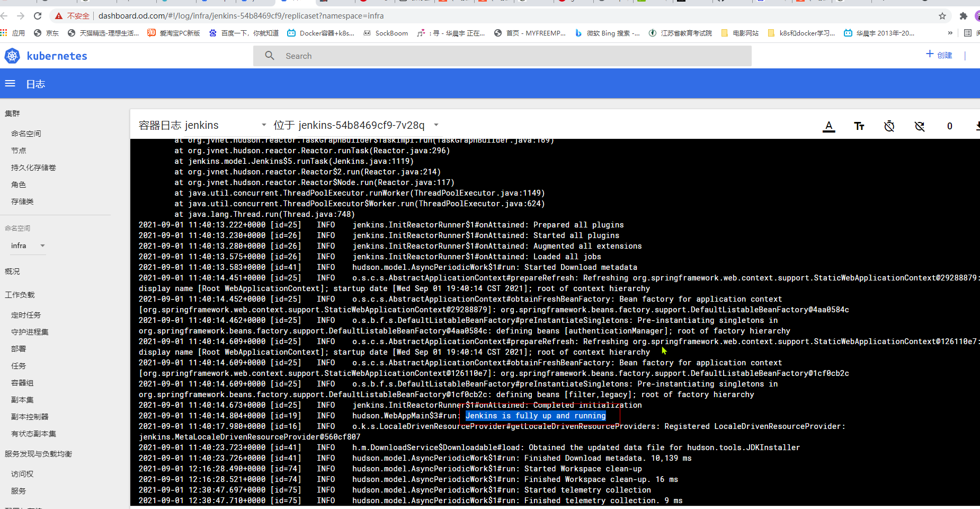Click highlighted 'Jenkins is fully up and running'
The image size is (980, 509).
(536, 416)
